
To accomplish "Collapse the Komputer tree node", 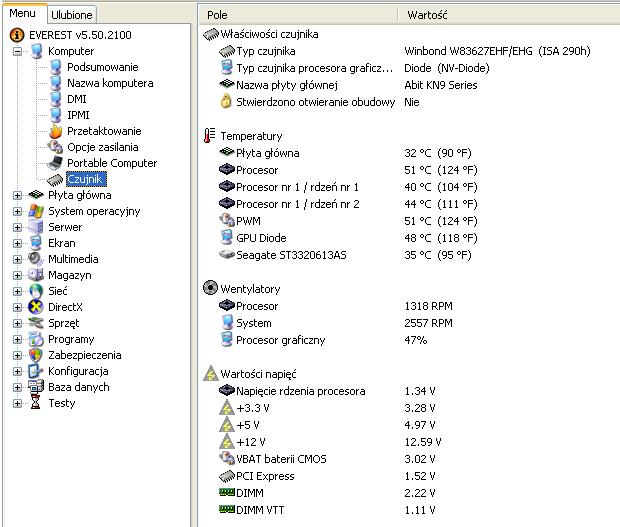I will click(x=17, y=51).
